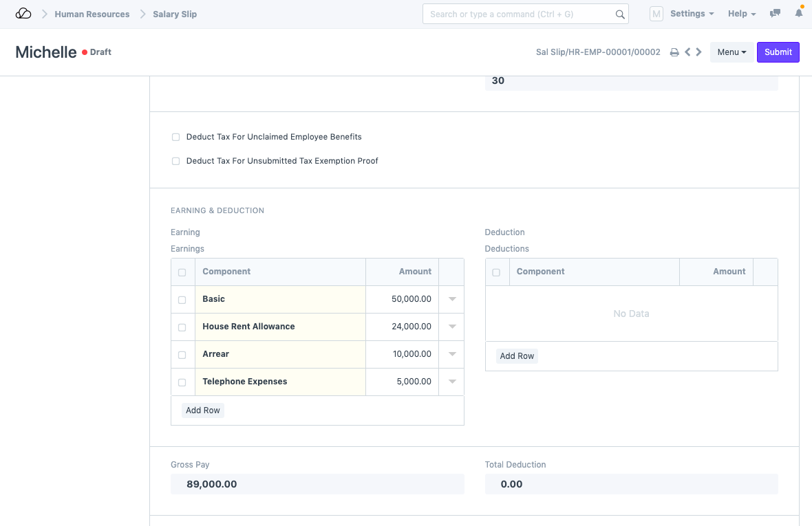The image size is (812, 526).
Task: Click the user avatar M icon
Action: (656, 14)
